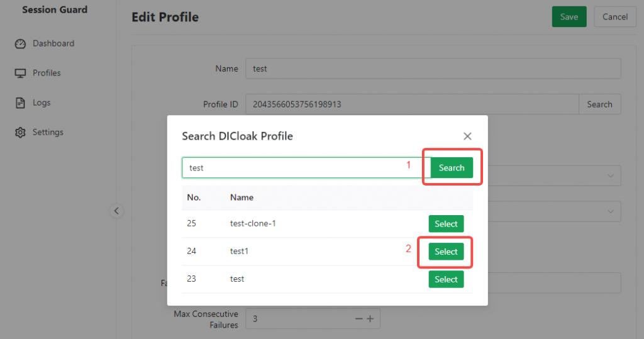Save the edited profile
Image resolution: width=644 pixels, height=339 pixels.
pyautogui.click(x=569, y=17)
